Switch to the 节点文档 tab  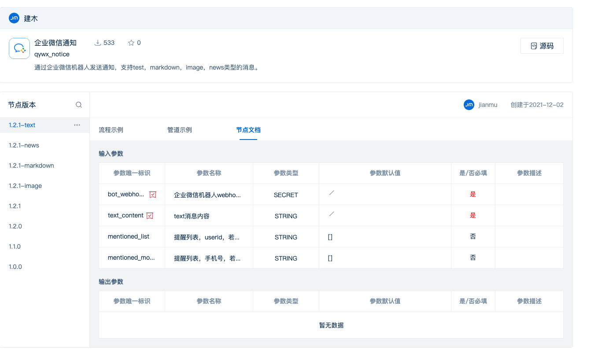(x=248, y=130)
